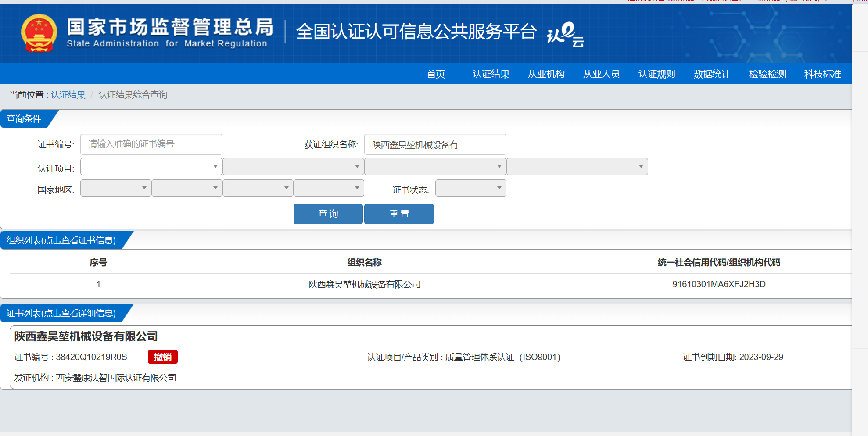Click the 序号 column header
868x436 pixels.
click(98, 263)
